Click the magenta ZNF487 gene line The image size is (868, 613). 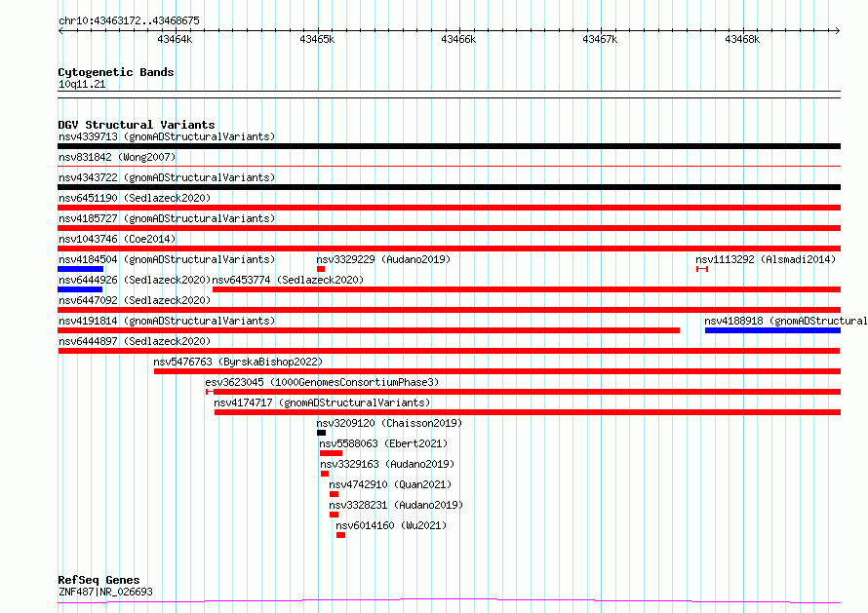click(449, 600)
